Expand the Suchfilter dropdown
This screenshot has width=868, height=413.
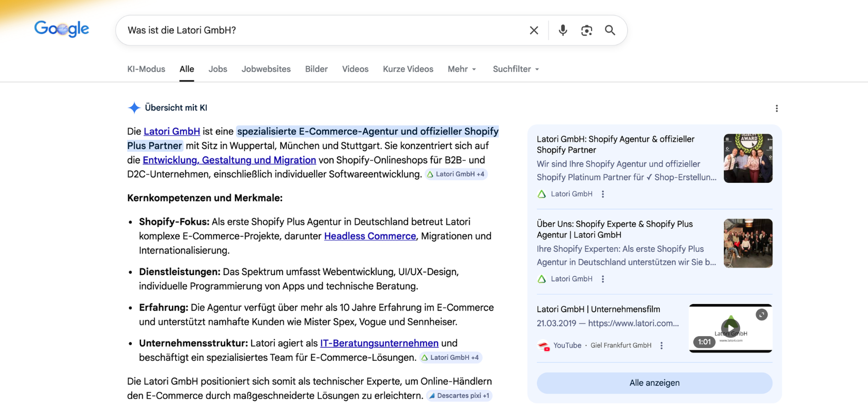(516, 69)
